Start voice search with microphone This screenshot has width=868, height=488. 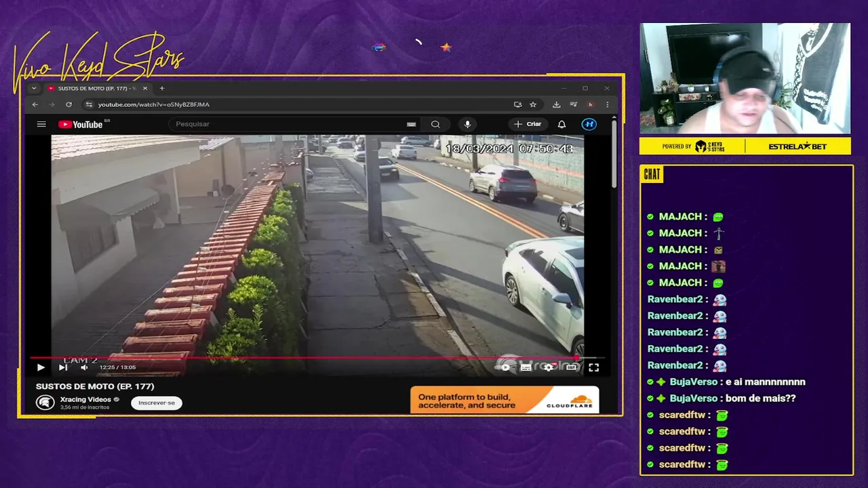[467, 124]
